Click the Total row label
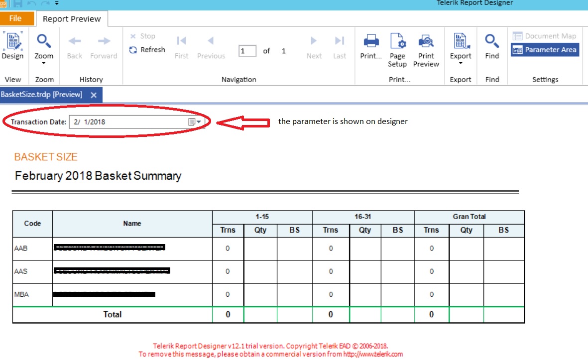Image resolution: width=588 pixels, height=364 pixels. click(113, 315)
